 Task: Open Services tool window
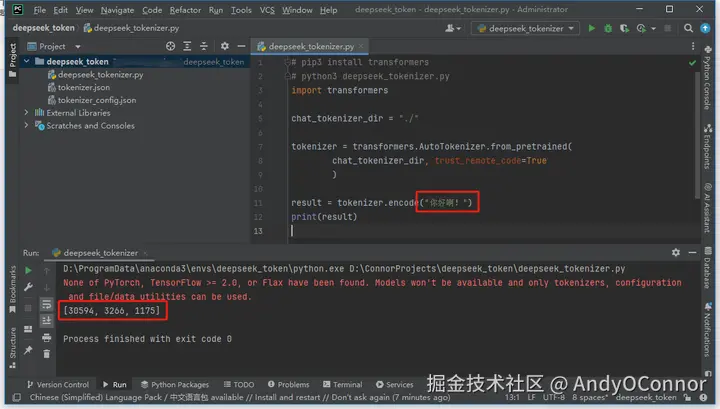394,385
